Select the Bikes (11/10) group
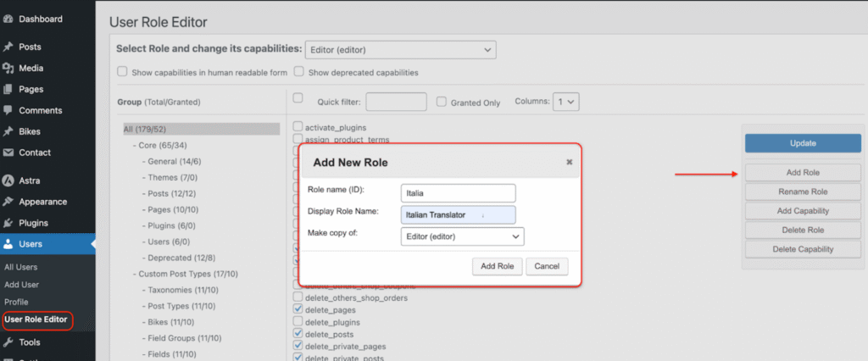Image resolution: width=868 pixels, height=361 pixels. click(x=171, y=322)
